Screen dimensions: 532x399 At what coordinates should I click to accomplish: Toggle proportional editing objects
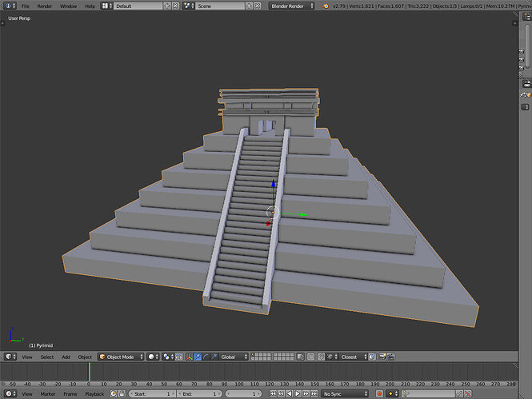pyautogui.click(x=310, y=357)
